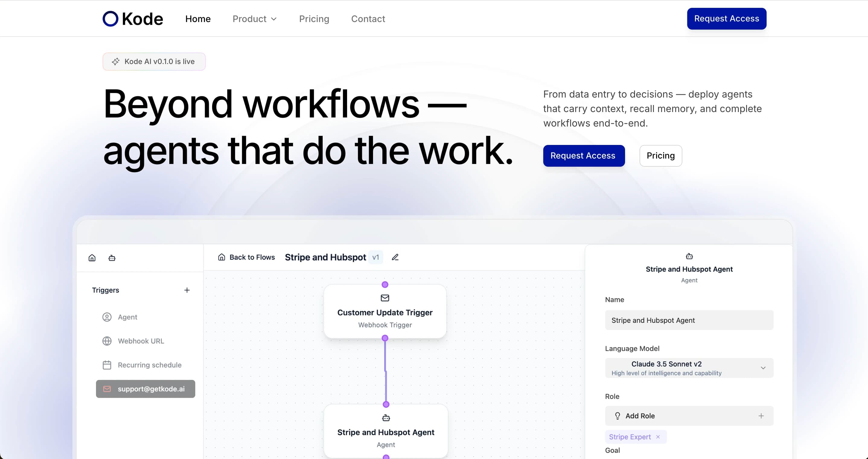The width and height of the screenshot is (868, 459).
Task: Click the robot agent icon in sidebar
Action: coord(112,258)
